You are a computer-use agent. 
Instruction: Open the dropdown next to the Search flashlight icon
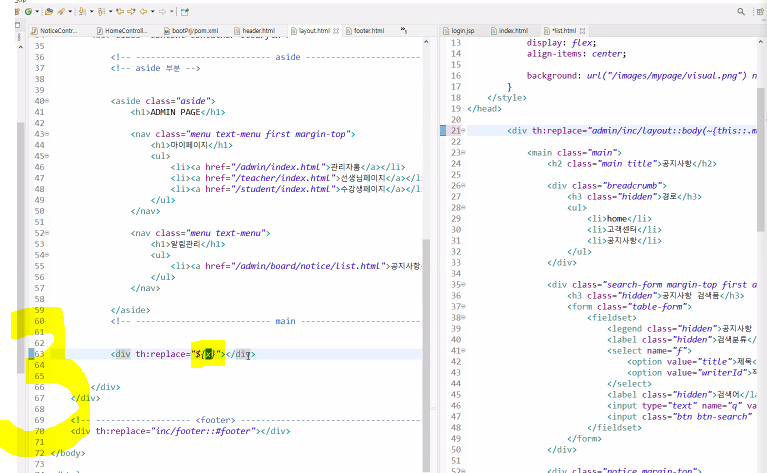pyautogui.click(x=70, y=11)
